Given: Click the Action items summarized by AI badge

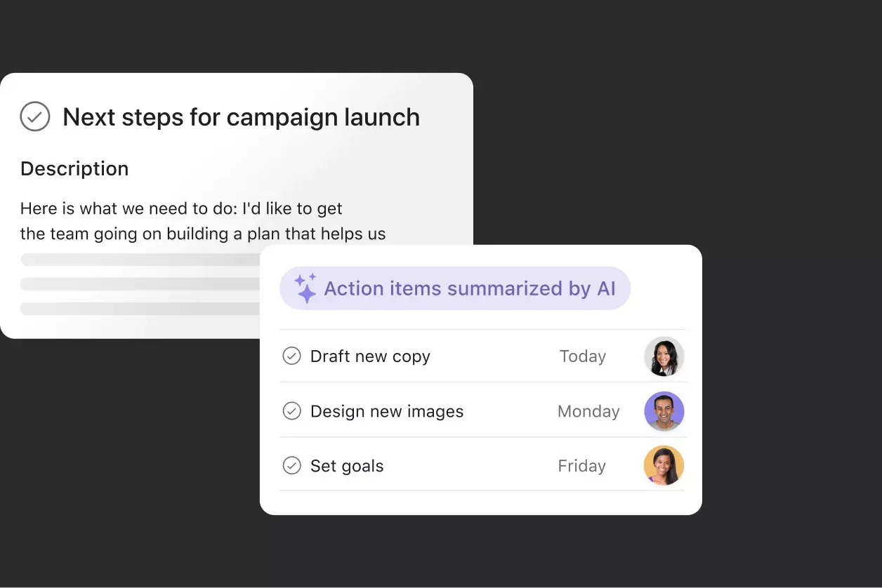Looking at the screenshot, I should [x=455, y=288].
